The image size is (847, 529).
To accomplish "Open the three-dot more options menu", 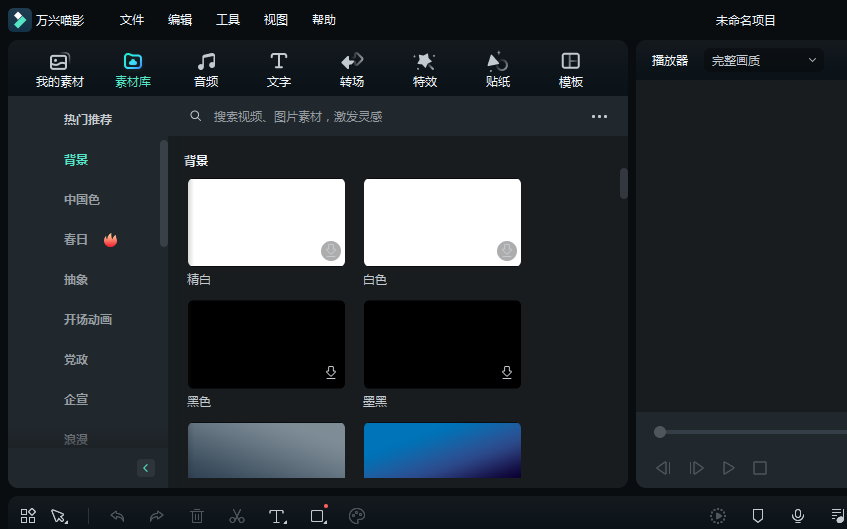I will coord(599,117).
